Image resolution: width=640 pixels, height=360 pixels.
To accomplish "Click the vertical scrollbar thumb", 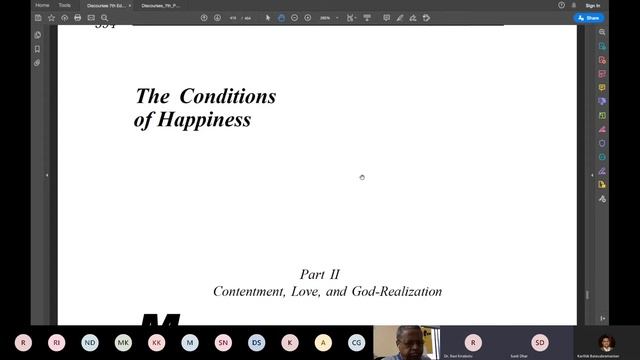I will pyautogui.click(x=587, y=295).
